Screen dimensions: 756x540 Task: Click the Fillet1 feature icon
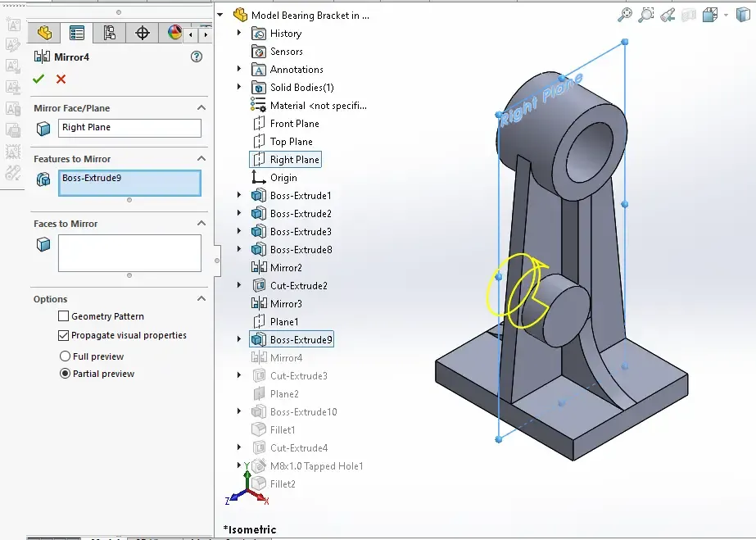pyautogui.click(x=259, y=429)
